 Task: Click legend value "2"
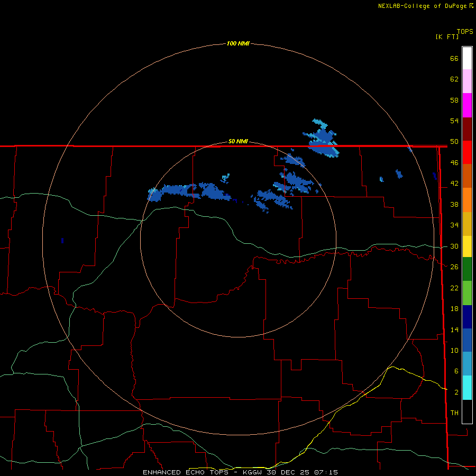[x=456, y=392]
